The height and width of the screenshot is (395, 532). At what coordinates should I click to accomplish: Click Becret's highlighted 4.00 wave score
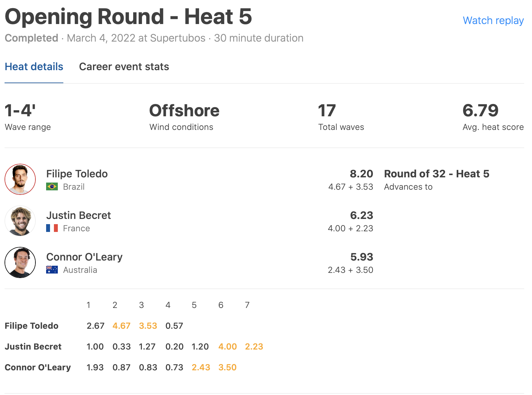227,347
